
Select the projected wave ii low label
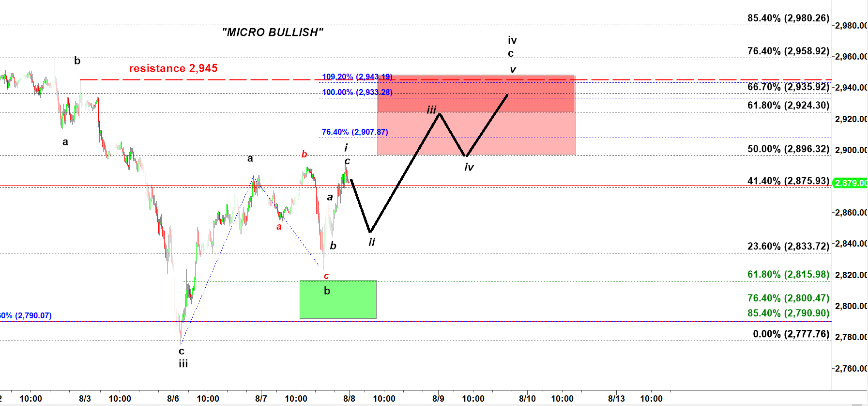click(x=371, y=242)
